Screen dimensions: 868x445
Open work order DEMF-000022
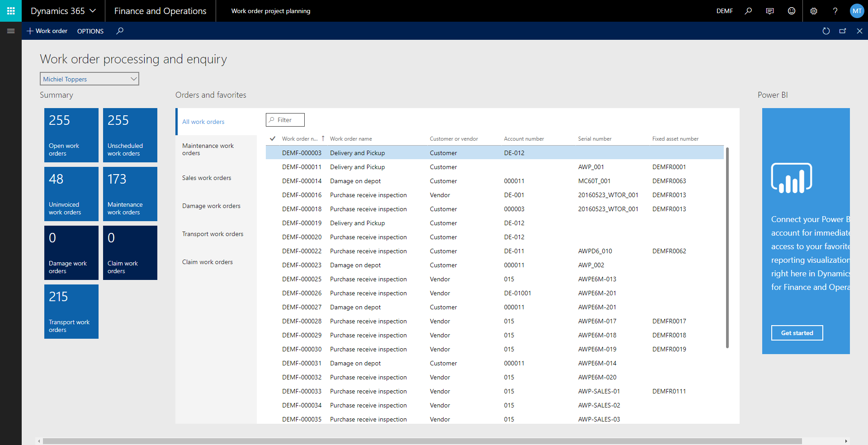[x=302, y=251]
